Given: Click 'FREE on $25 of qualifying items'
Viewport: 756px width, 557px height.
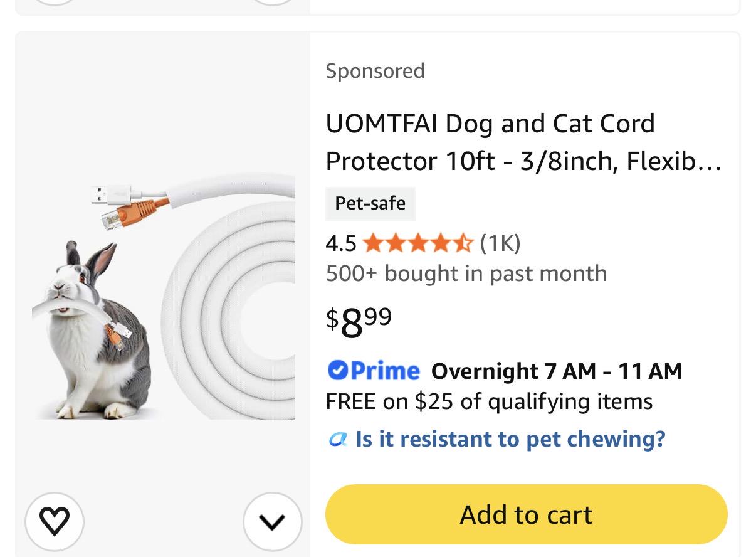Looking at the screenshot, I should [489, 401].
